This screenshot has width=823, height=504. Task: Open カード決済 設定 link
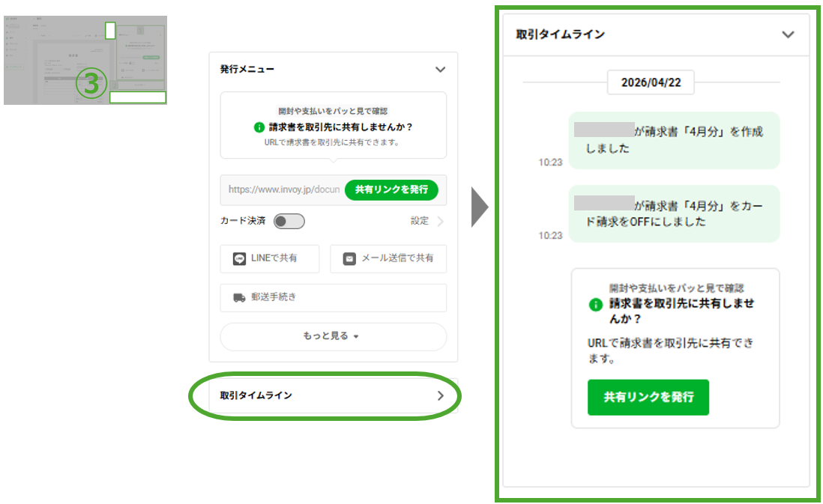(420, 221)
